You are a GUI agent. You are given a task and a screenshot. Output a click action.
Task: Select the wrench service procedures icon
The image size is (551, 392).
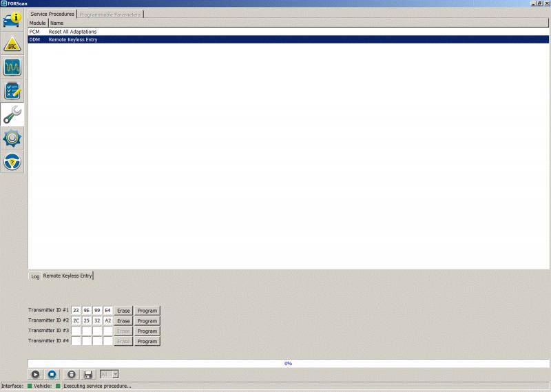click(x=12, y=114)
